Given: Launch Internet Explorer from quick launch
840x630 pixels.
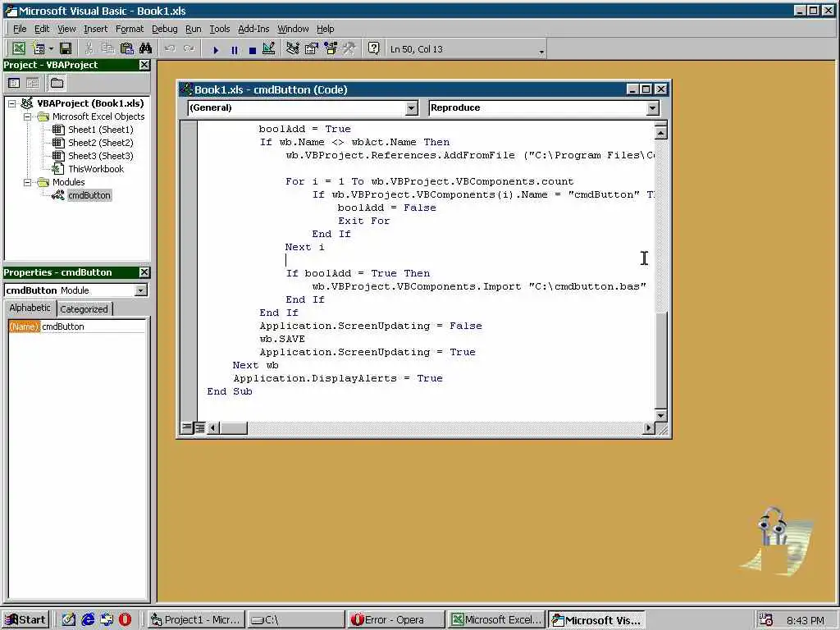Looking at the screenshot, I should click(x=88, y=620).
